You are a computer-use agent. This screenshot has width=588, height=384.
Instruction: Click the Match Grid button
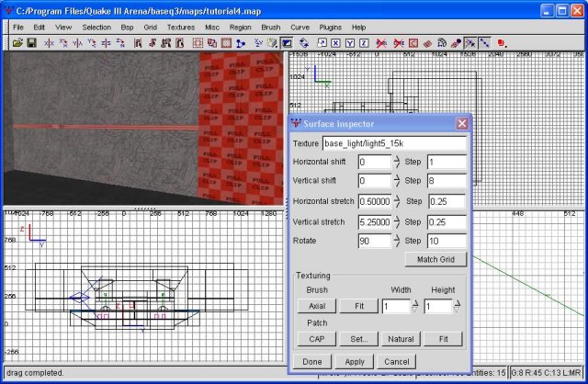[x=435, y=259]
